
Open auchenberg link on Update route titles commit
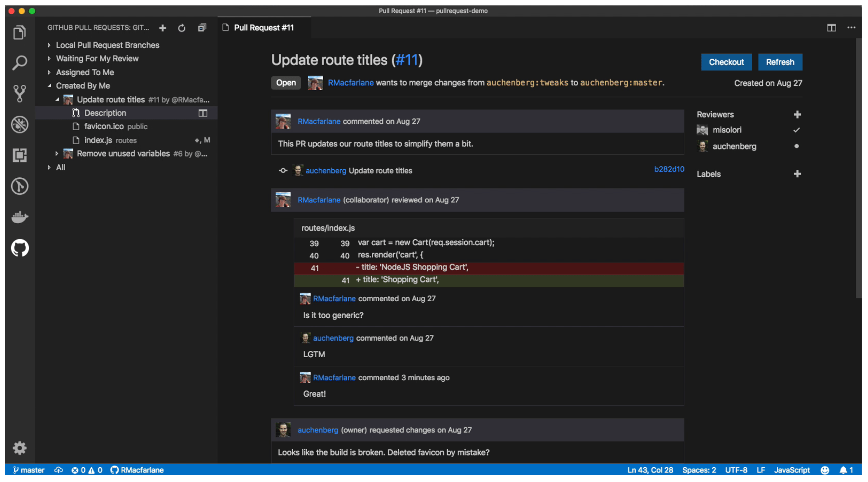click(326, 171)
